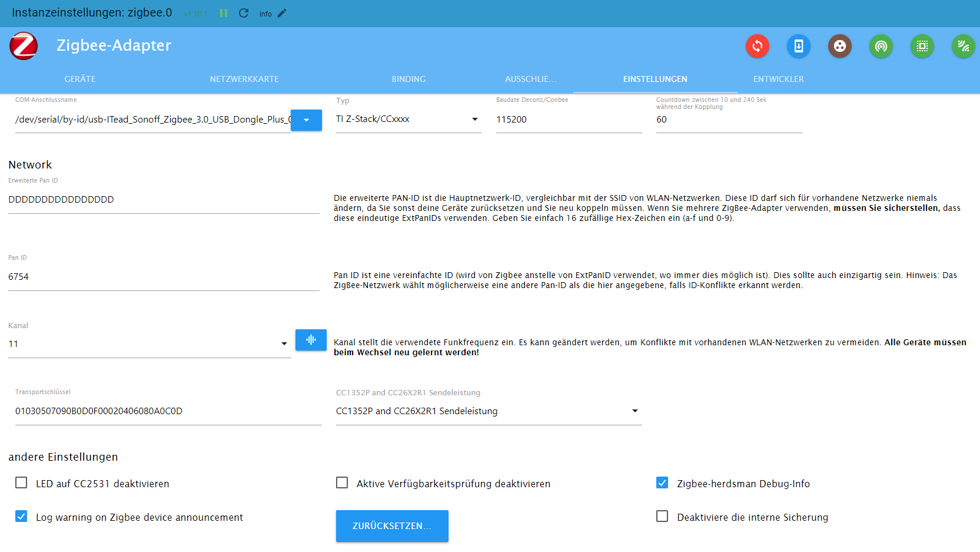This screenshot has height=552, width=980.
Task: Click the red restart circular icon
Action: (x=758, y=46)
